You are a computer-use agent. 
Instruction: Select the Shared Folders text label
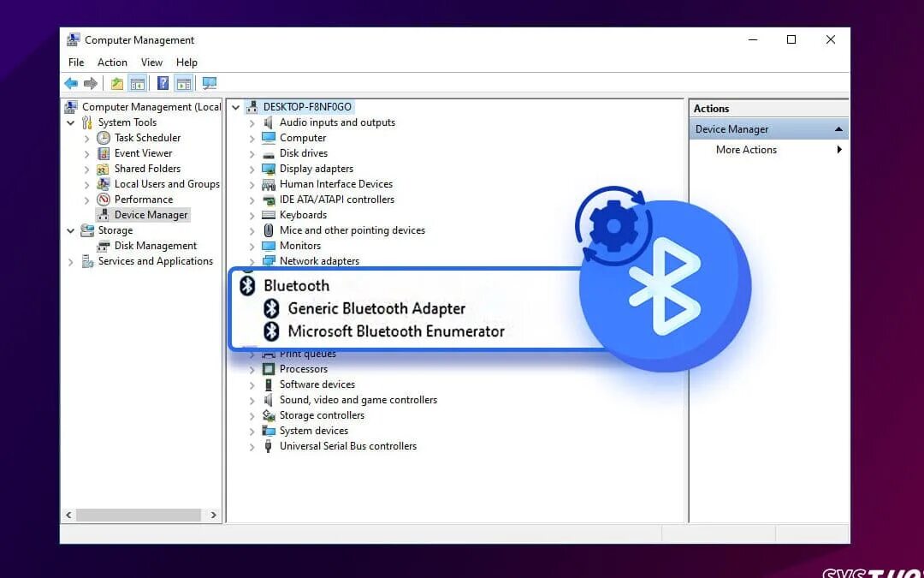147,169
